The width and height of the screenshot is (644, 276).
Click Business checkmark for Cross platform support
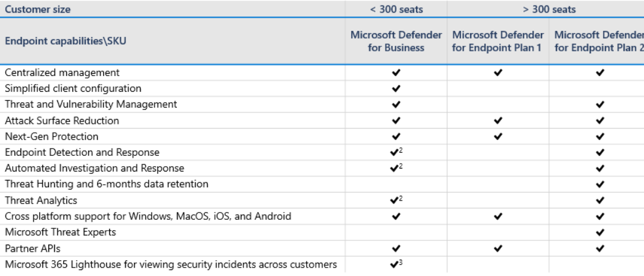coord(396,216)
